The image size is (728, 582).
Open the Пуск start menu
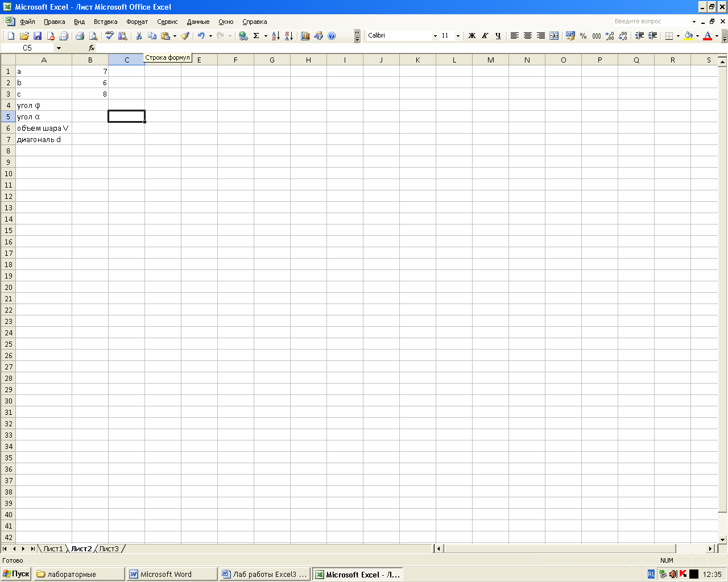(x=16, y=574)
